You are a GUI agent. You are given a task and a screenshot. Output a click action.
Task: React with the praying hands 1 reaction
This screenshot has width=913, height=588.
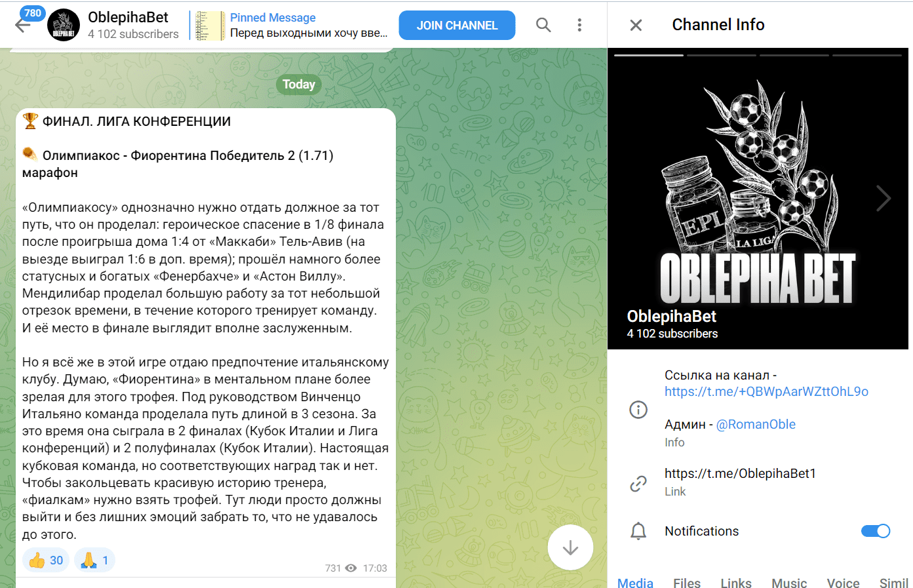point(95,560)
